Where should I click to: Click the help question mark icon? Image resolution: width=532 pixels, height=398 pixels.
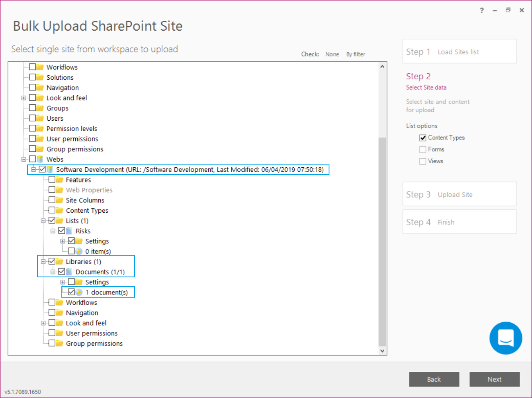point(482,10)
